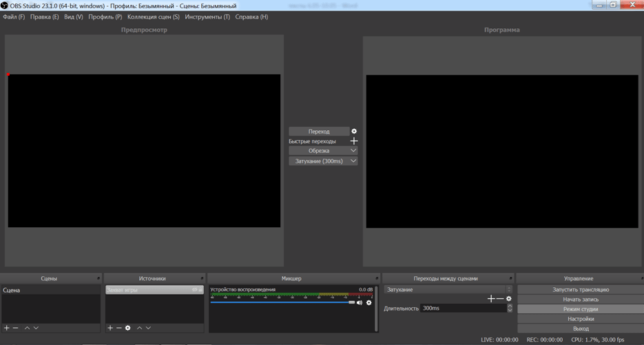
Task: Click the mixer volume slider handle
Action: point(351,302)
